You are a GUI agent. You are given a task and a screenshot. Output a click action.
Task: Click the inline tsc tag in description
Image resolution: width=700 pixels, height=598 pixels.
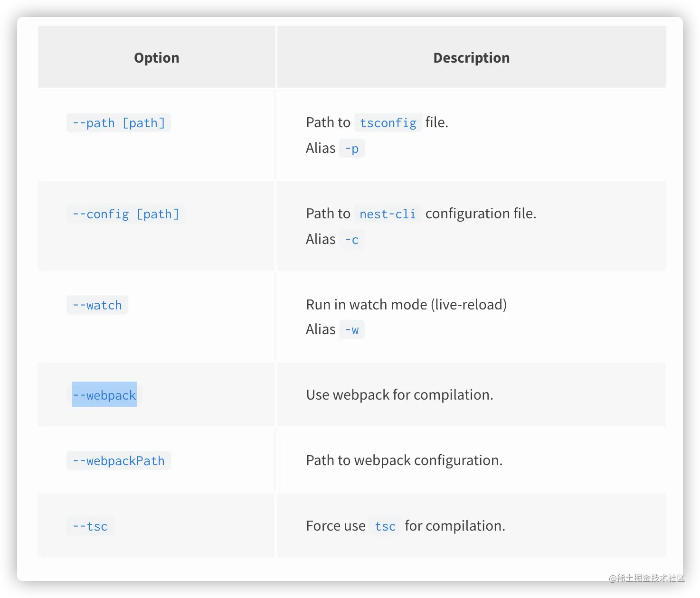pos(385,526)
